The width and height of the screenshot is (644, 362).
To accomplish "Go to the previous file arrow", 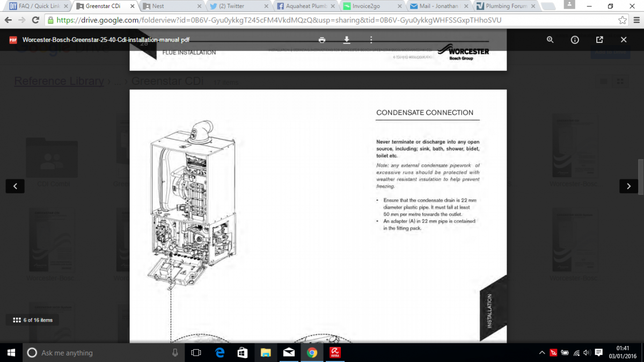I will coord(15,186).
